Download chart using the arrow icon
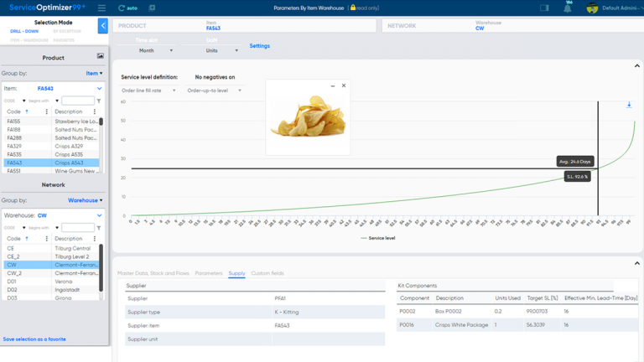This screenshot has width=644, height=362. coord(629,105)
